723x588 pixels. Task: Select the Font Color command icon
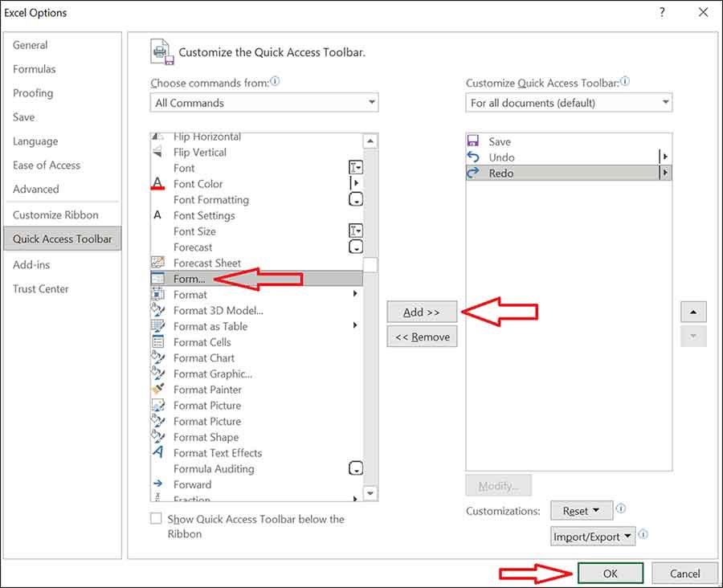(x=158, y=184)
